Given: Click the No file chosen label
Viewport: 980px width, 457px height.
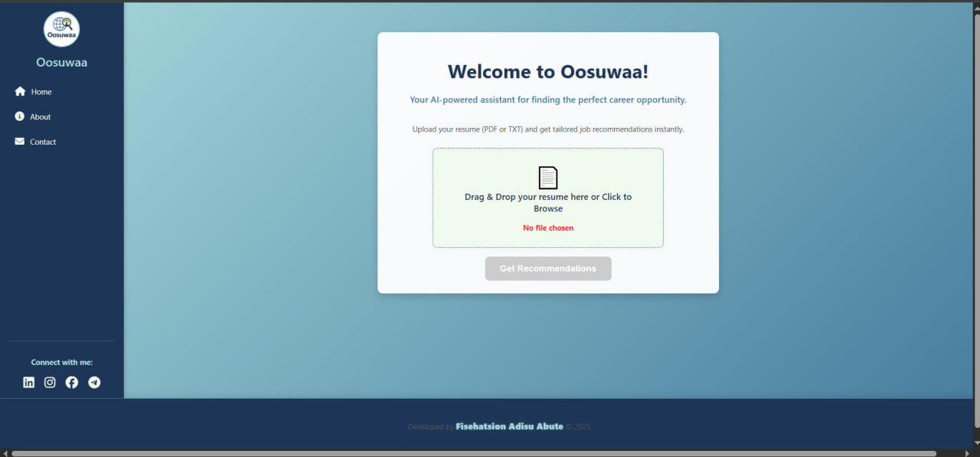Looking at the screenshot, I should click(x=547, y=227).
